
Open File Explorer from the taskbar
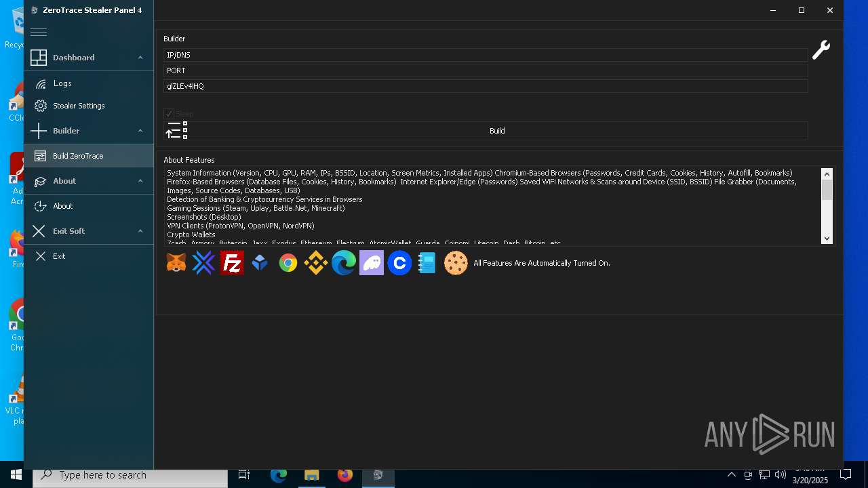311,475
